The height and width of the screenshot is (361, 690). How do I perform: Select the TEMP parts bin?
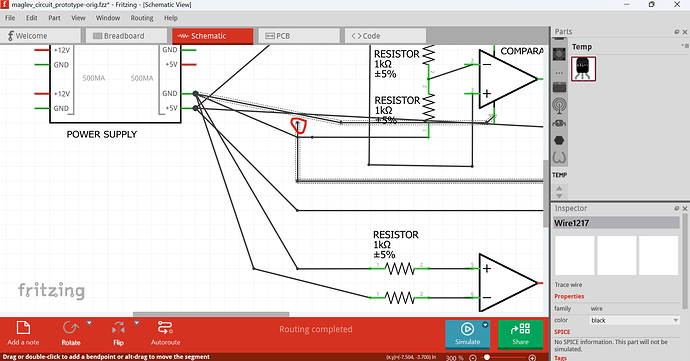pyautogui.click(x=559, y=175)
